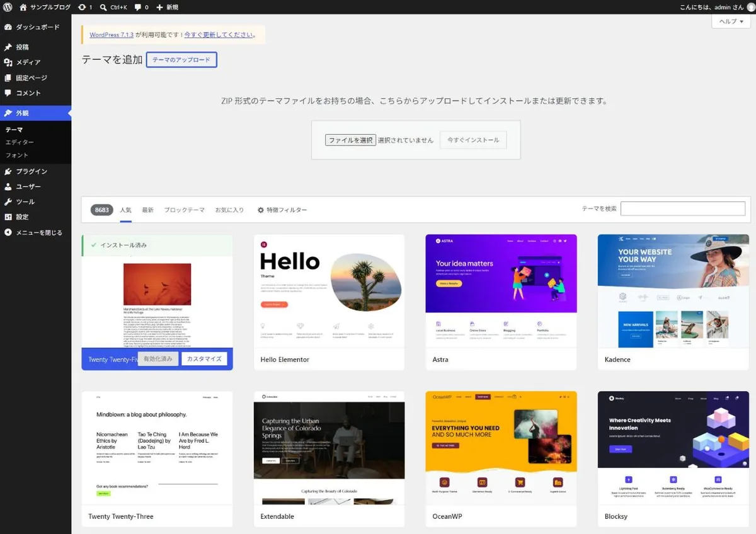Click the Hello Elementor theme name
Image resolution: width=756 pixels, height=534 pixels.
pyautogui.click(x=285, y=360)
